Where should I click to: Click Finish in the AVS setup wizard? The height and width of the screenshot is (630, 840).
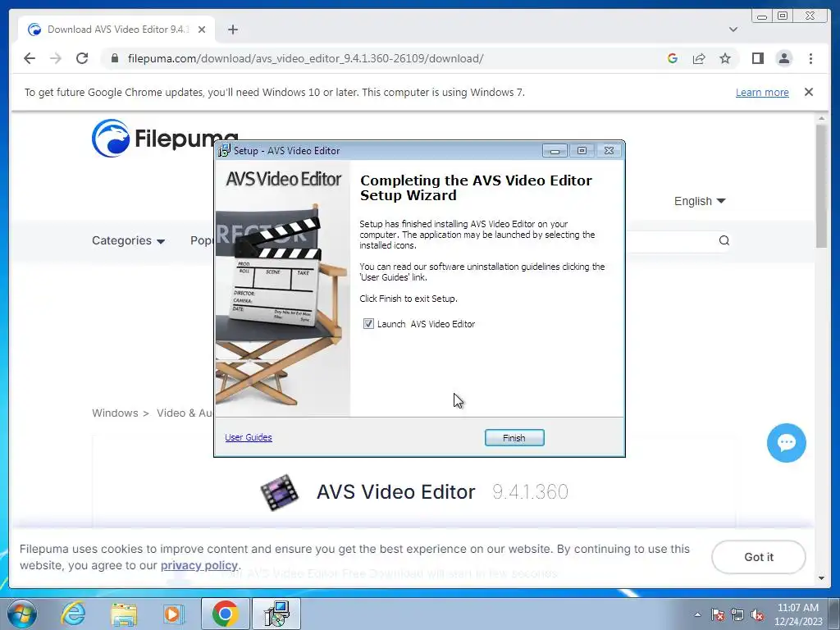click(514, 438)
